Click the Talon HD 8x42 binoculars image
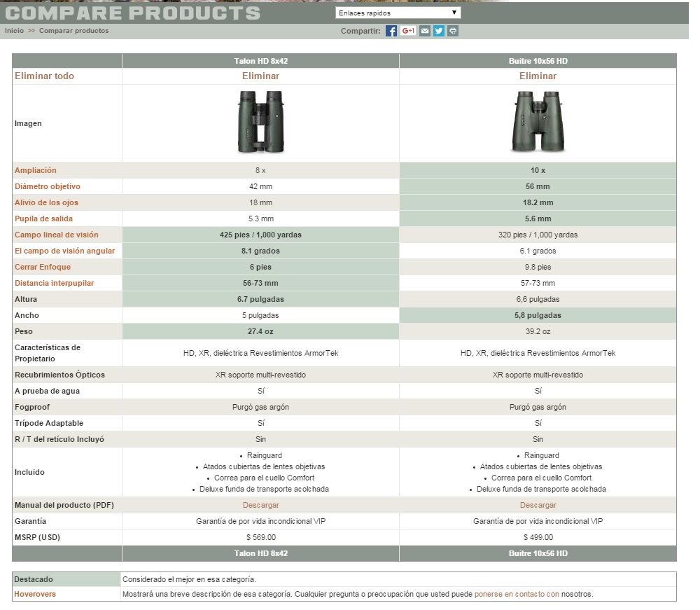This screenshot has height=610, width=700. click(x=260, y=123)
